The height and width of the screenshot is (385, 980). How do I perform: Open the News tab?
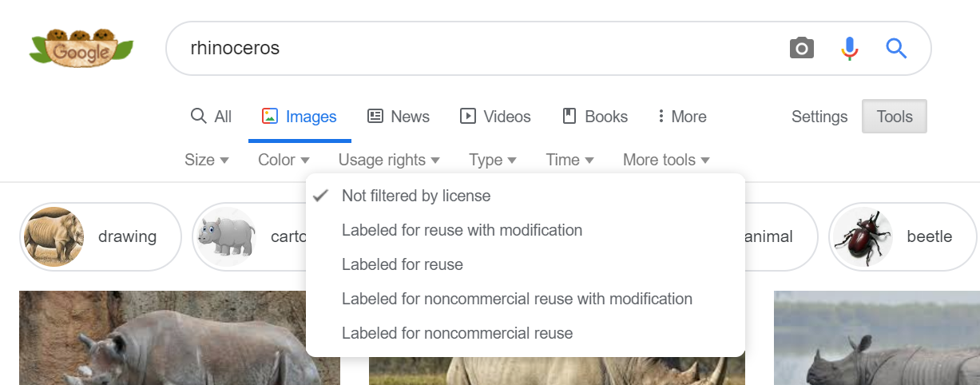(398, 117)
